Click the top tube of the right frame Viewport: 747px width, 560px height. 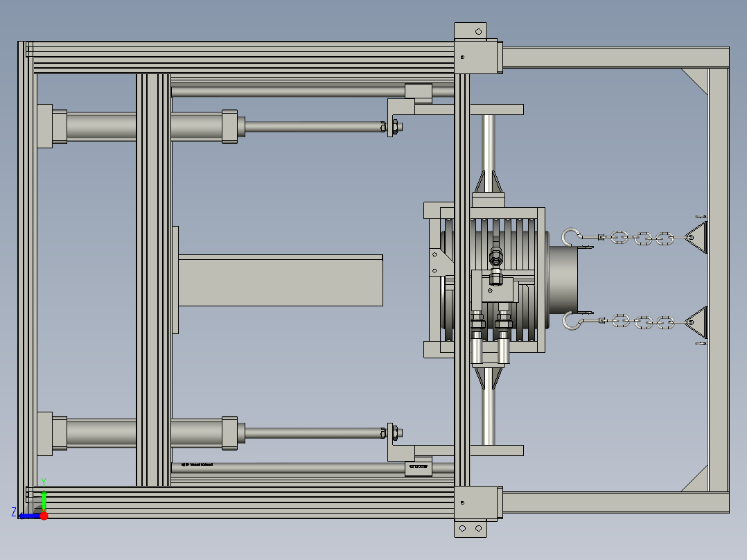pyautogui.click(x=616, y=58)
